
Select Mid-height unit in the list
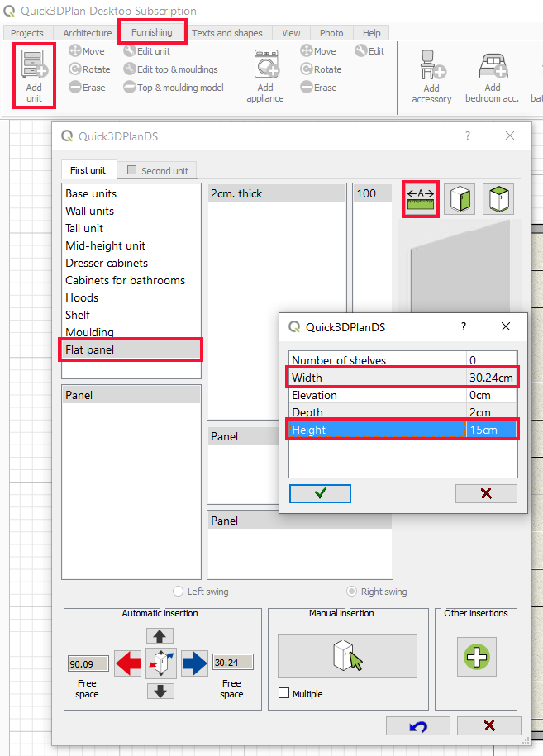pos(131,245)
